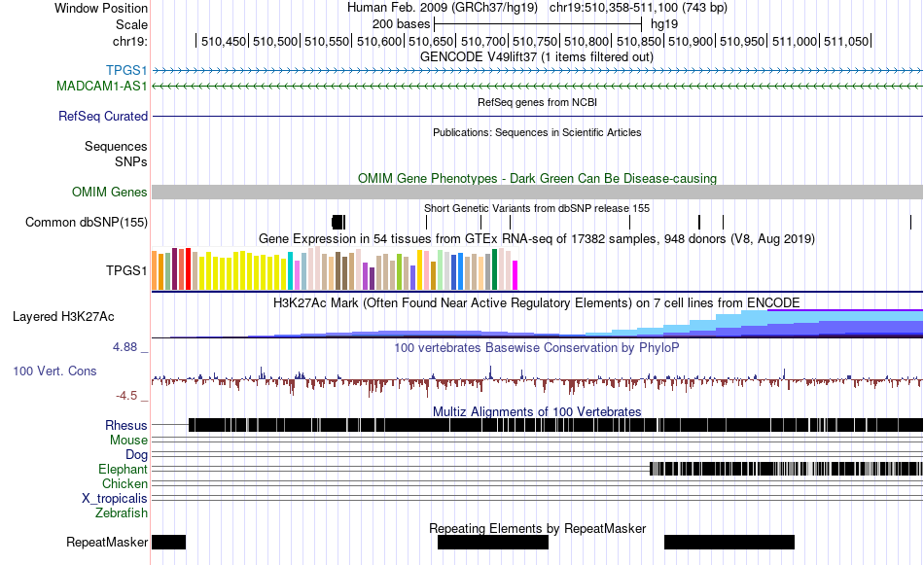
Task: Click the chr19:510,358-511,100 window position text
Action: (638, 8)
